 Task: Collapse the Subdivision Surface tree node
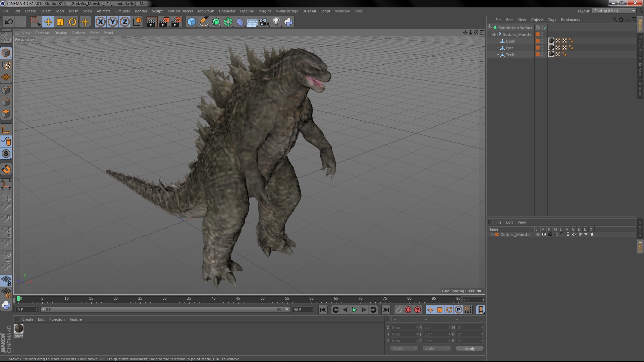(x=490, y=27)
